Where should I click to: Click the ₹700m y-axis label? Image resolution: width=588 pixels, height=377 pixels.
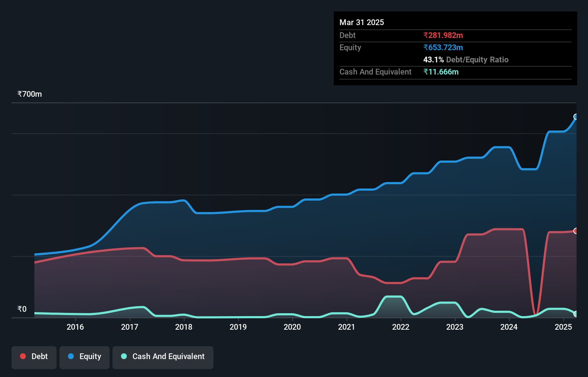(30, 94)
